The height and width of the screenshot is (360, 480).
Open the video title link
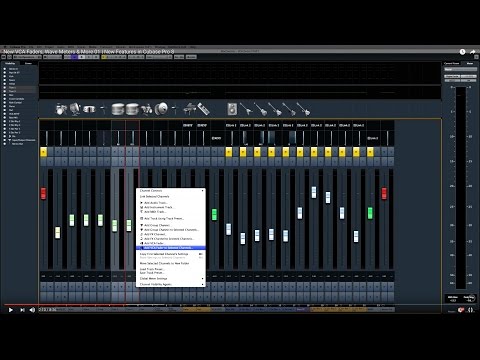[x=89, y=52]
